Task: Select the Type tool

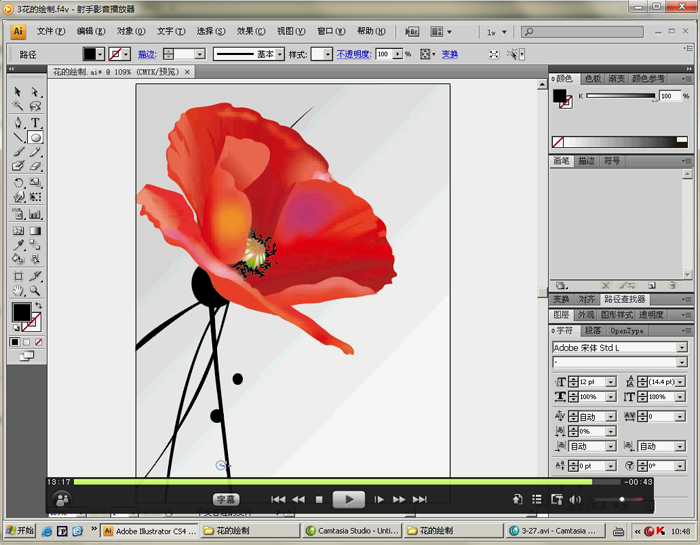Action: click(x=35, y=123)
